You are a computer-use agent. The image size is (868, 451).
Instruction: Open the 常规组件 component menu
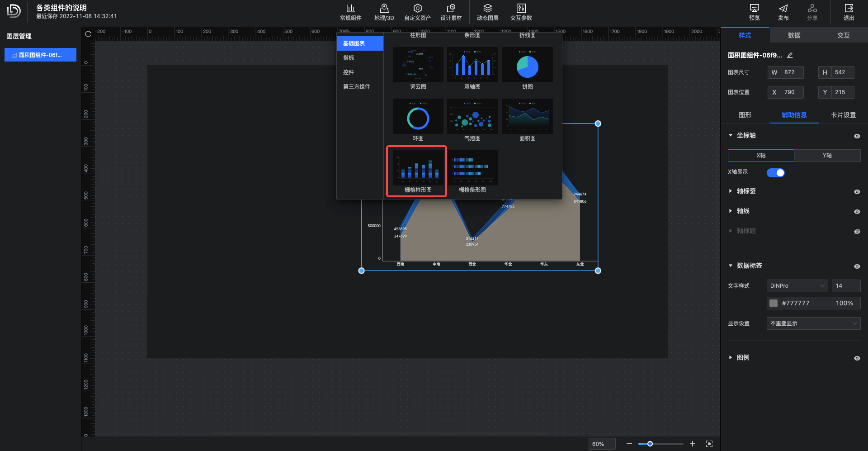(350, 12)
